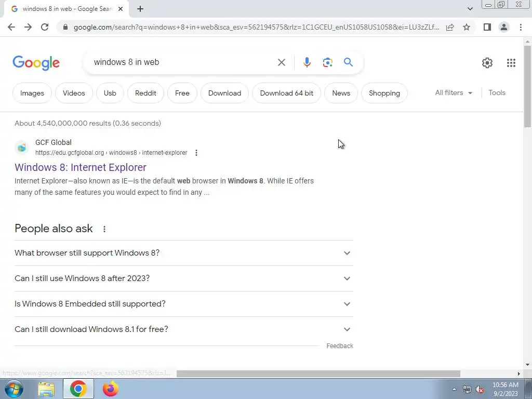Screen dimensions: 532x399
Task: Expand 'Can I still use Windows 8 after 2023?'
Action: (184, 278)
